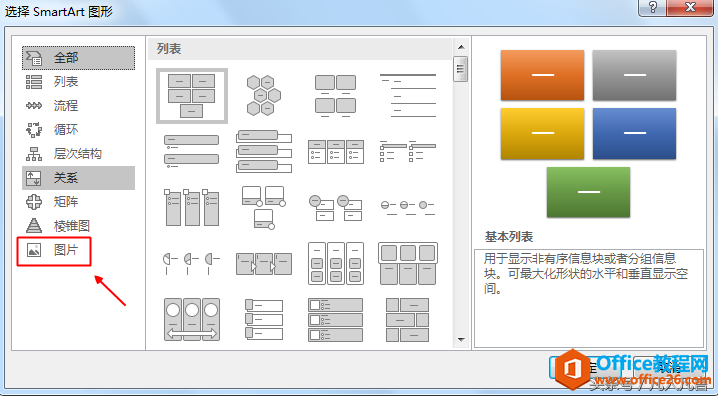Choose the bending picture accent list layout
The image size is (718, 397).
263,207
